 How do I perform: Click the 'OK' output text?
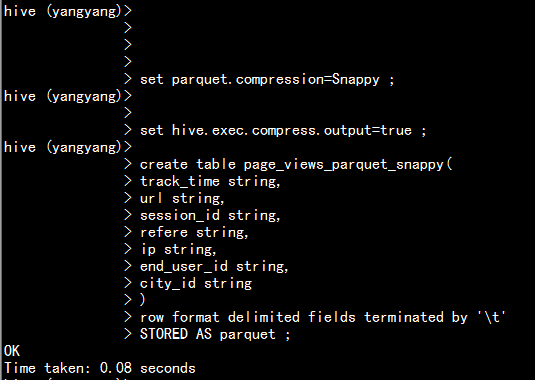point(12,351)
